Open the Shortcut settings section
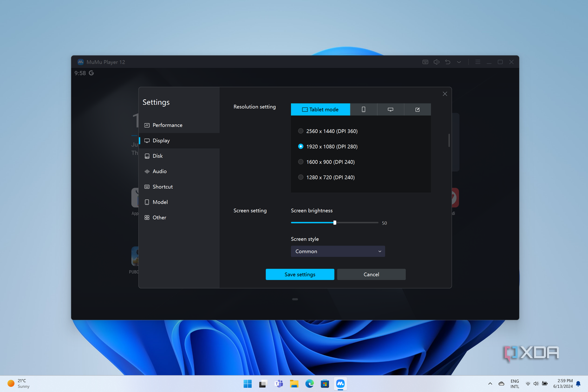588x392 pixels. (x=179, y=186)
